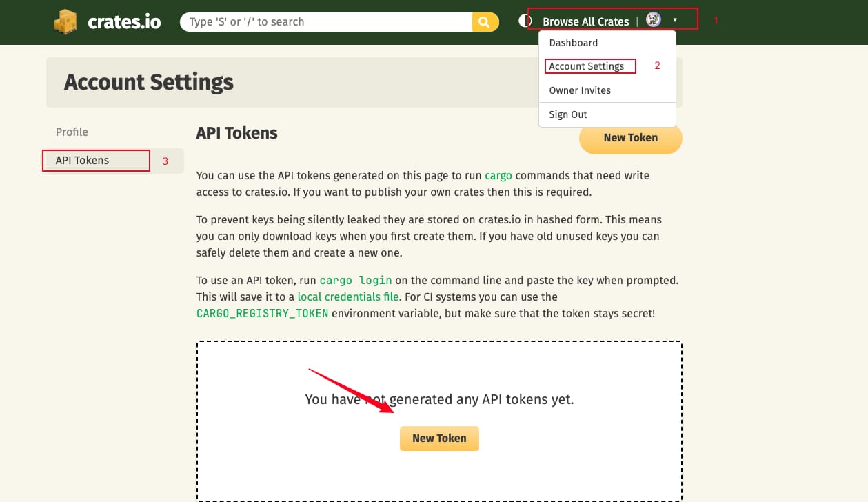Switch to the Profile sidebar section
The width and height of the screenshot is (868, 502).
click(x=72, y=132)
